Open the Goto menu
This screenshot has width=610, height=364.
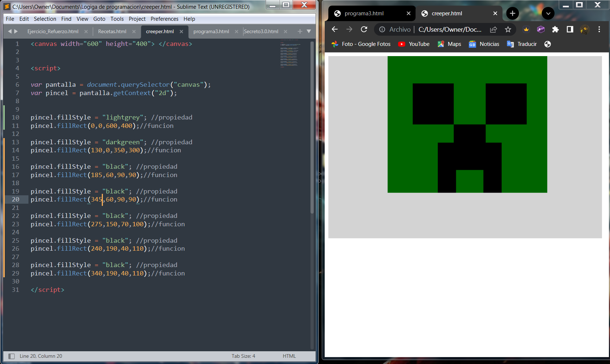coord(99,19)
